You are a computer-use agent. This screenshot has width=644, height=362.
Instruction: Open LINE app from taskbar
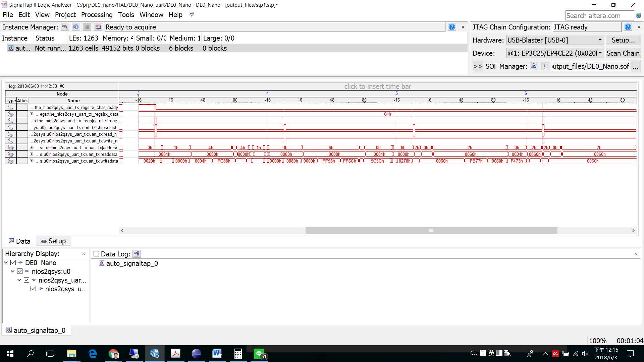coord(260,353)
